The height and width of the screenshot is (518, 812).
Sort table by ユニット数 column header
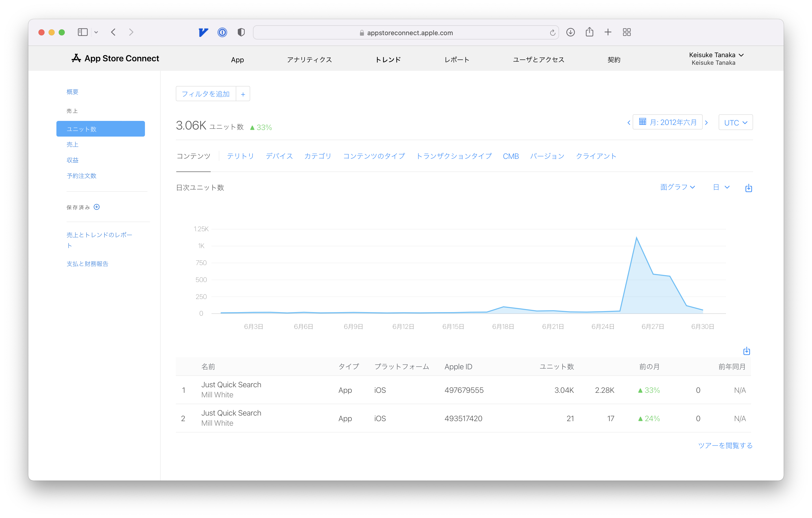pos(557,366)
